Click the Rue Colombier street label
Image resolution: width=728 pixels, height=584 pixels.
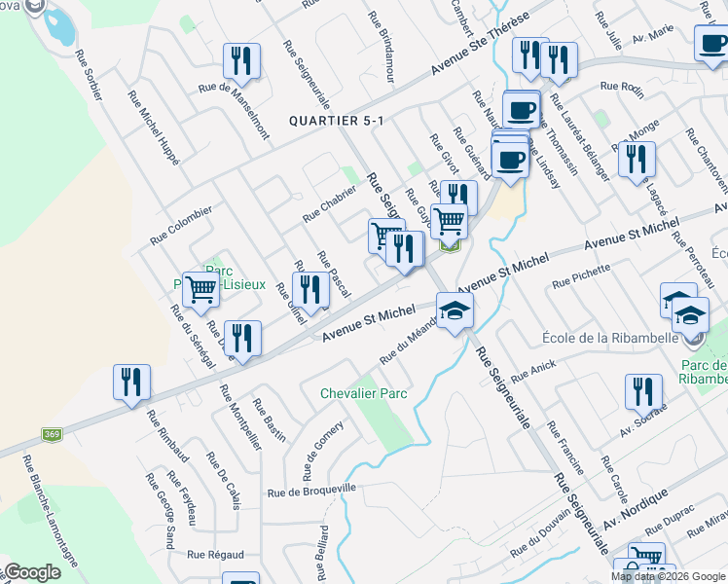coord(181,225)
